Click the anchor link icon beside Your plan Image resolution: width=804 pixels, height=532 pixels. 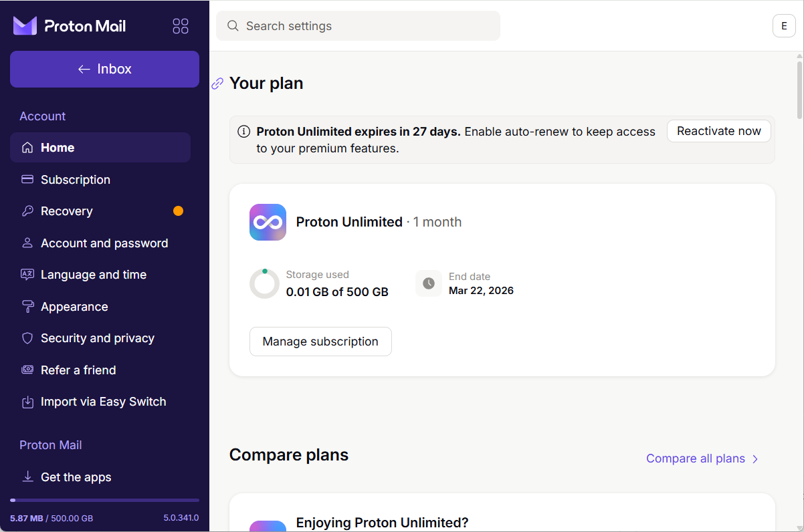(217, 84)
